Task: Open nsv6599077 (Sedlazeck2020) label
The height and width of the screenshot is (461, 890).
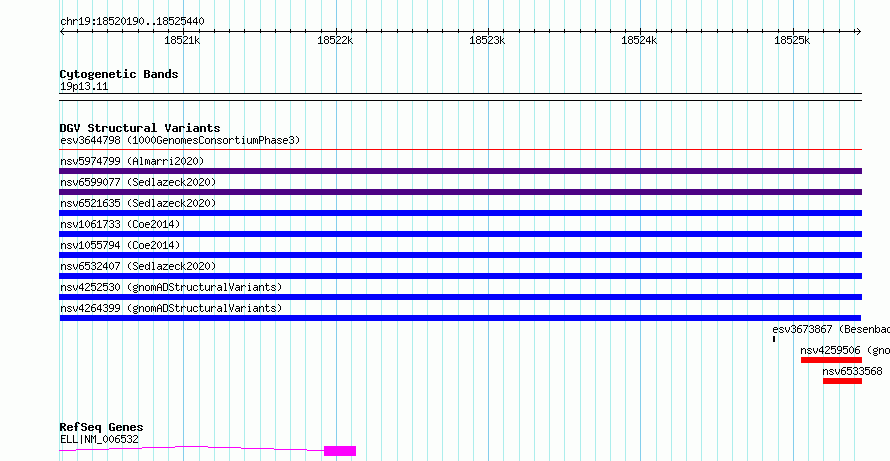Action: (138, 182)
